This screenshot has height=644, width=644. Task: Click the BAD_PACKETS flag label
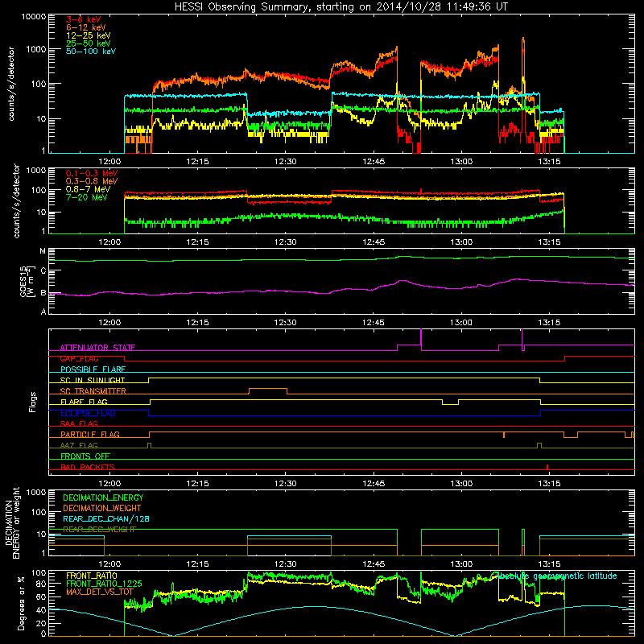(88, 467)
